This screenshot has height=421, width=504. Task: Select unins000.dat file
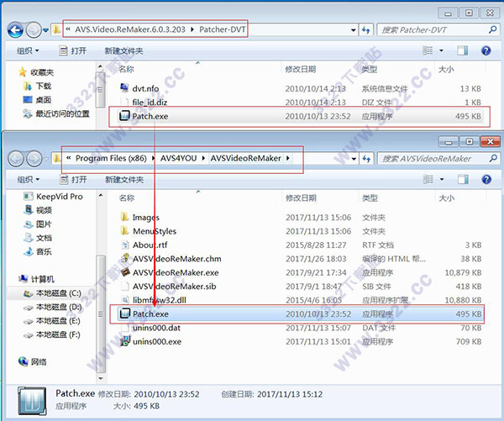coord(156,328)
